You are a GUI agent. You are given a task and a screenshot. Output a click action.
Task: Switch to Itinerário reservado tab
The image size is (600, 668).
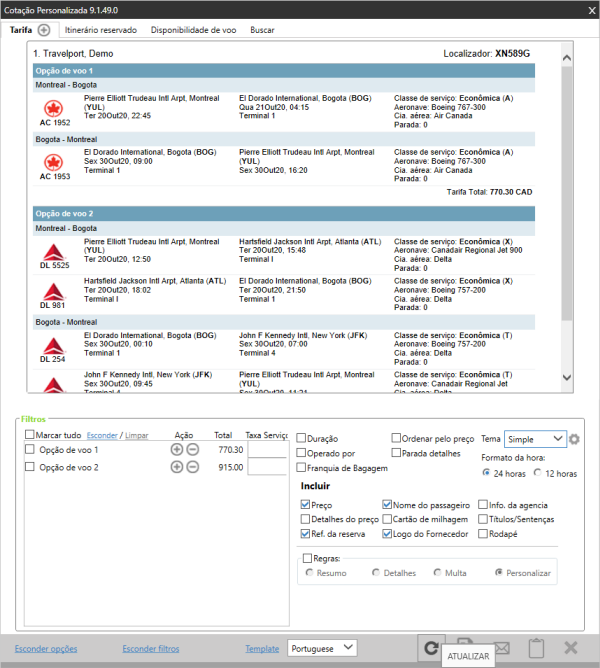pyautogui.click(x=94, y=31)
